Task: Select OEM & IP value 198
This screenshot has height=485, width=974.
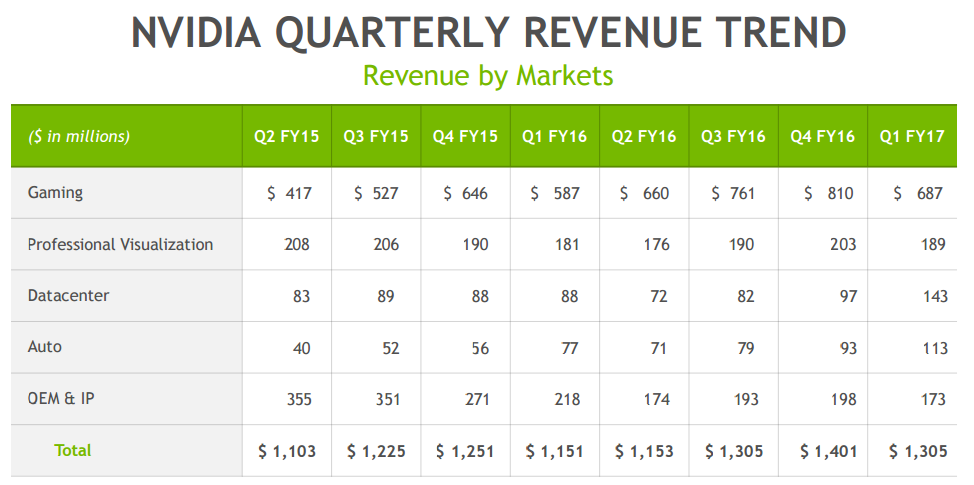Action: coord(845,399)
